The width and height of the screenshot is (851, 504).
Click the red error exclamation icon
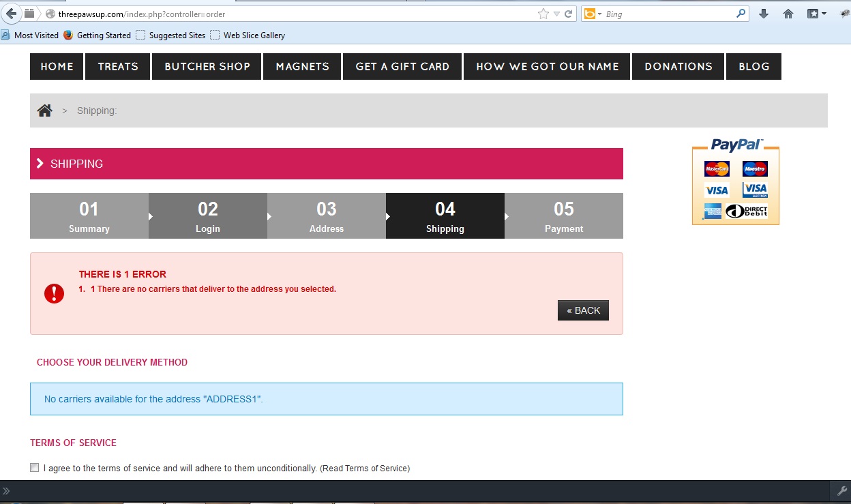pos(54,293)
